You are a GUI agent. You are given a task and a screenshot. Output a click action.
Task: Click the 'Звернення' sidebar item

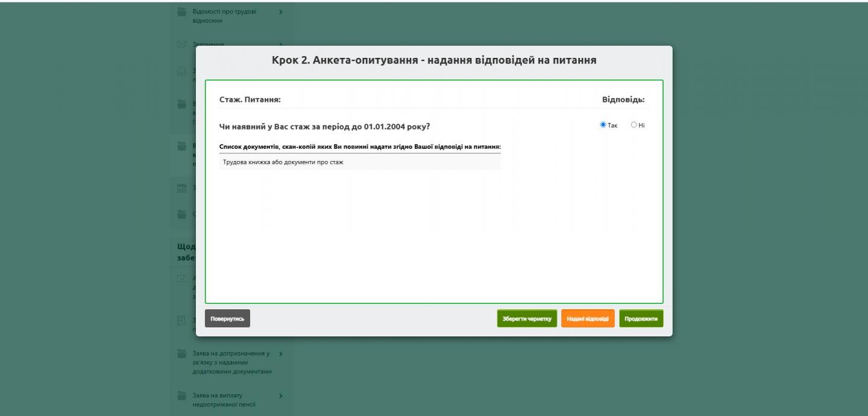coord(209,44)
